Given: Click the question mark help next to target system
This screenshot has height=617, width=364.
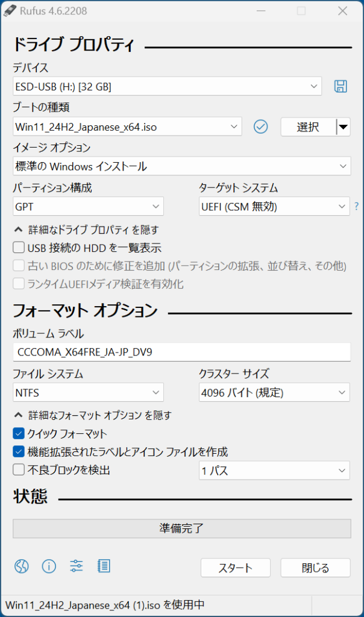Looking at the screenshot, I should (357, 206).
